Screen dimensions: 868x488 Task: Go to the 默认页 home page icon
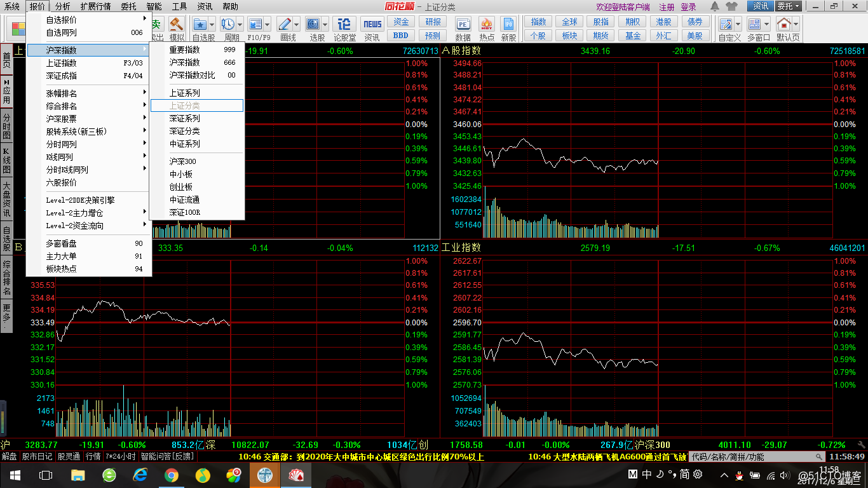(784, 25)
